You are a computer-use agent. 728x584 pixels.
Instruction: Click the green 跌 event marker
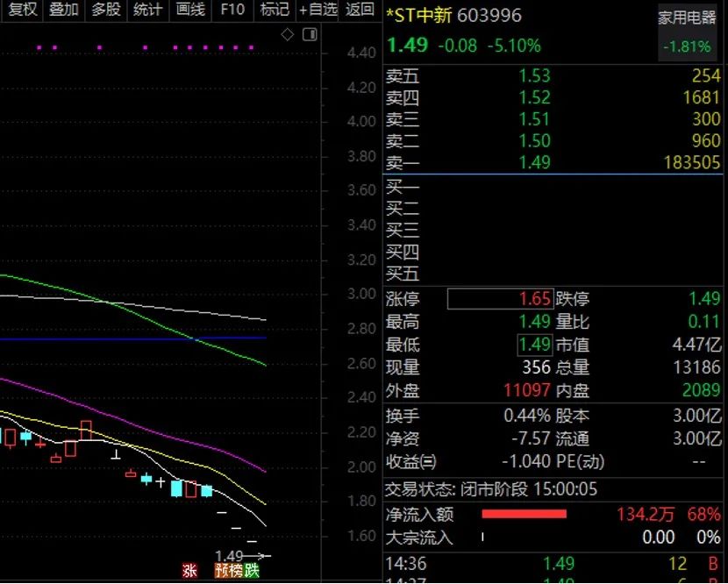point(253,571)
